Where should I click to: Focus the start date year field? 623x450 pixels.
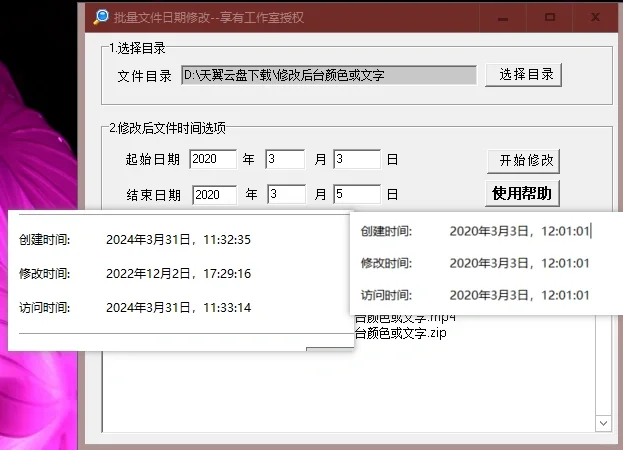click(x=212, y=159)
